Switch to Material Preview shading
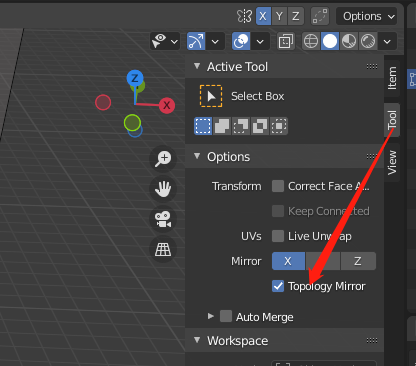 click(349, 41)
